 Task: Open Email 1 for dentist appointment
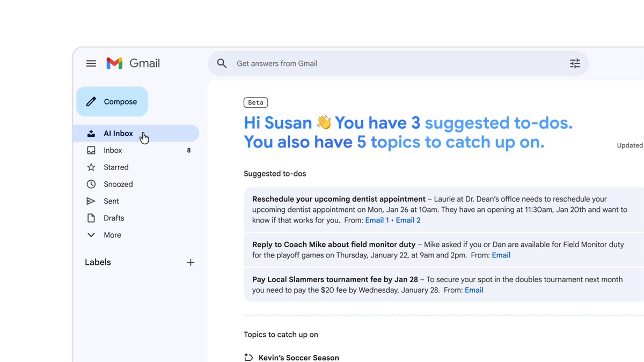[377, 220]
